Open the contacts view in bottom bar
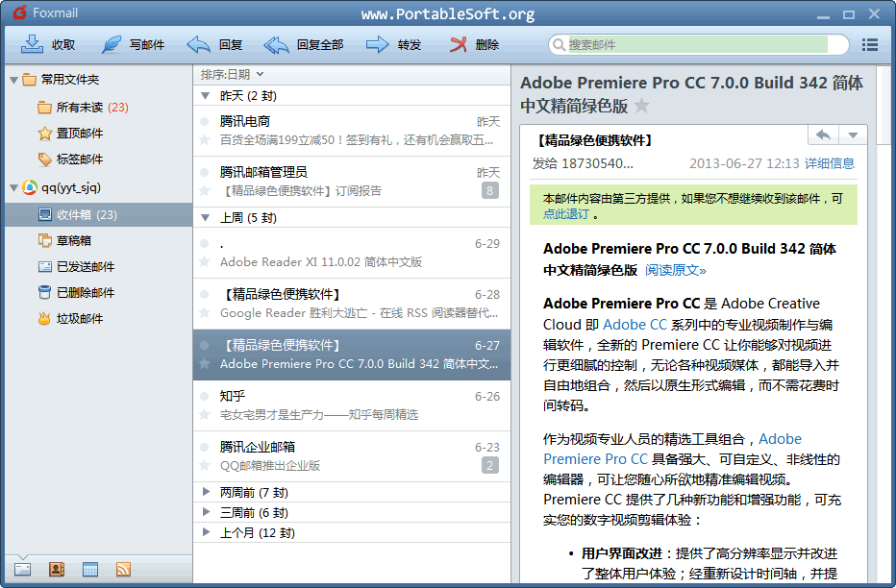 tap(57, 569)
